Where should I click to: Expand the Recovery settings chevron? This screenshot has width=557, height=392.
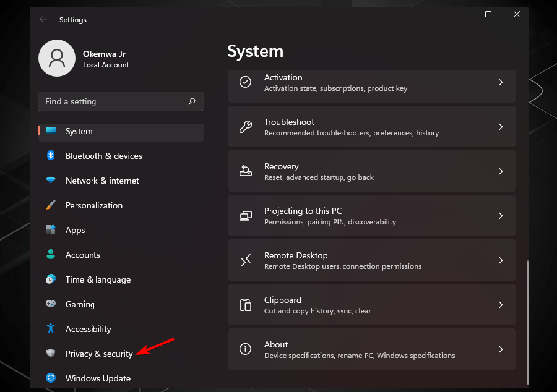click(x=501, y=171)
